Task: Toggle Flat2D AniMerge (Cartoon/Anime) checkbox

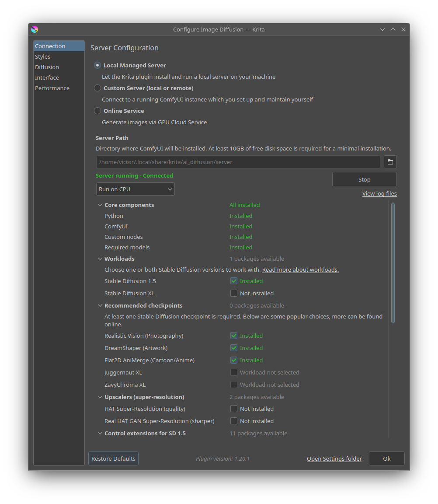Action: (x=234, y=360)
